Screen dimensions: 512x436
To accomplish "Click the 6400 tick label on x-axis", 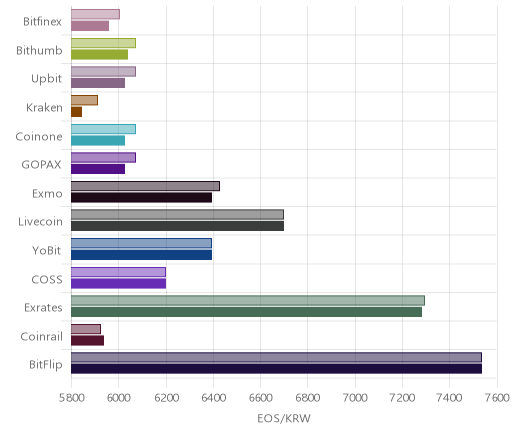I will 214,398.
